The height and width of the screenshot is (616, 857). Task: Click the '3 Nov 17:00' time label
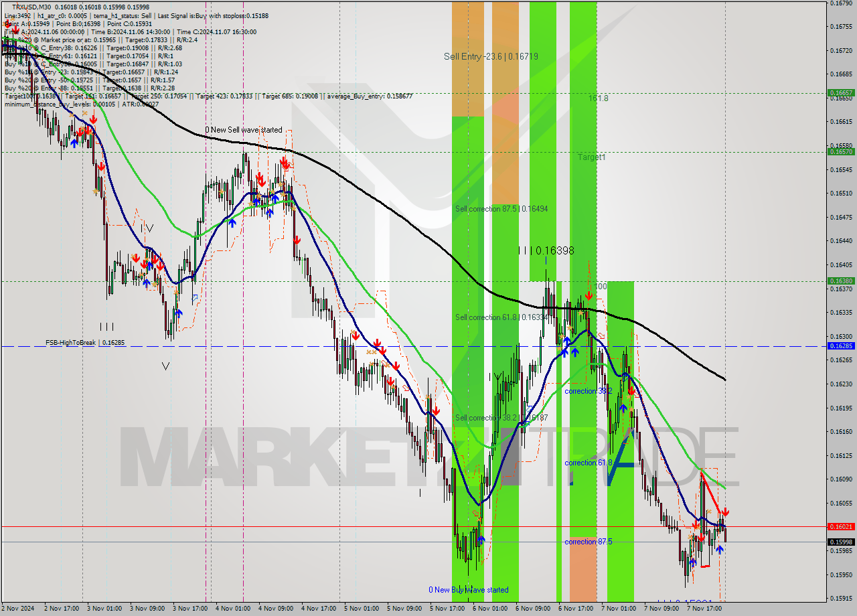click(x=189, y=609)
